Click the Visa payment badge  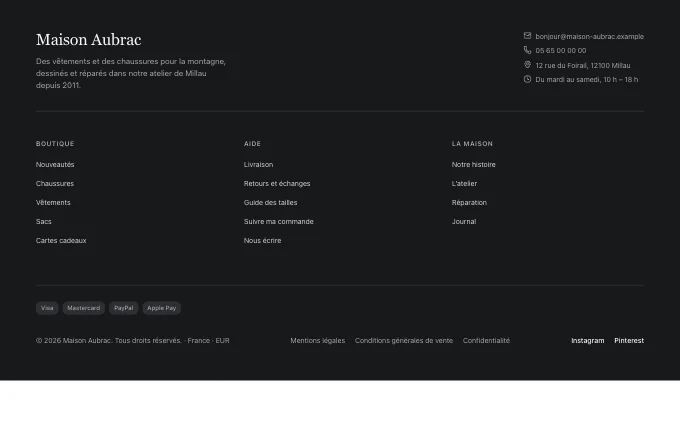47,308
